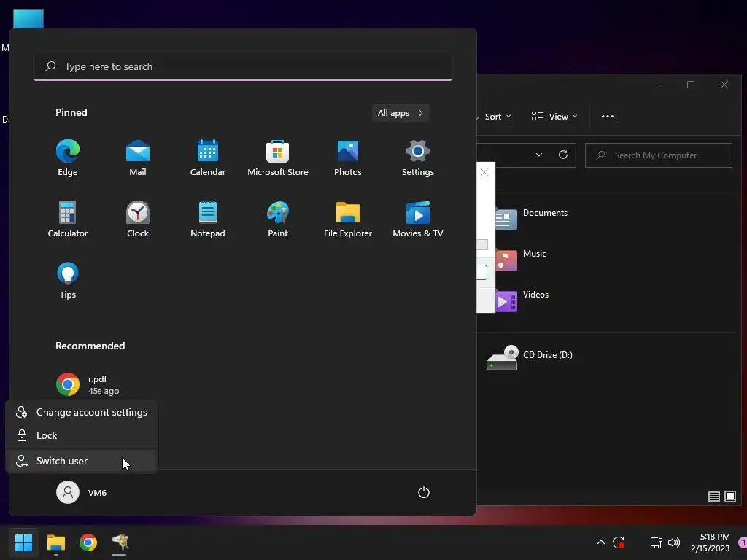747x560 pixels.
Task: Close the partially hidden white dialog
Action: click(484, 172)
